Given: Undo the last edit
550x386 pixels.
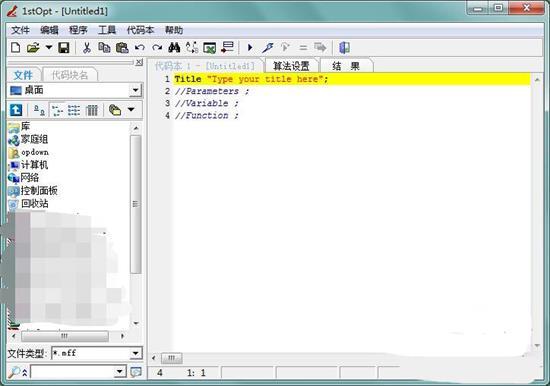Looking at the screenshot, I should 140,48.
